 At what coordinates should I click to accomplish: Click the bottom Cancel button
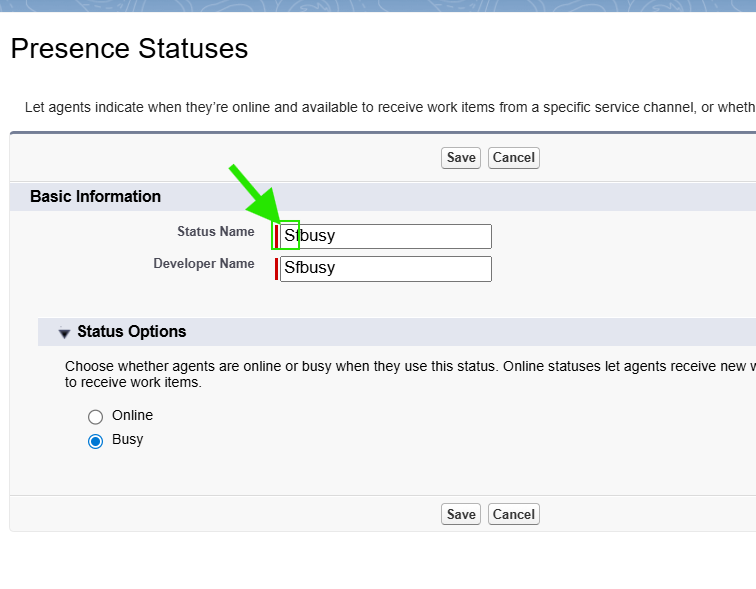[513, 514]
